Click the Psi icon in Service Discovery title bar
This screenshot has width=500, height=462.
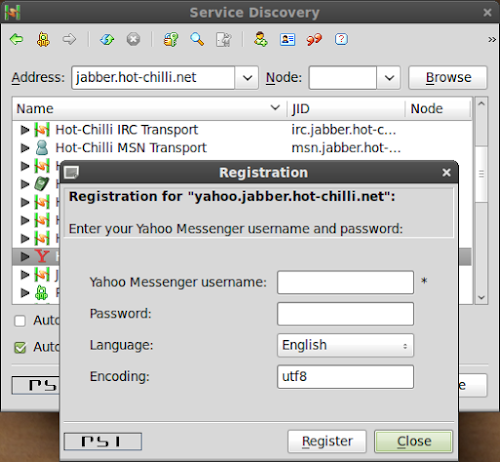13,12
